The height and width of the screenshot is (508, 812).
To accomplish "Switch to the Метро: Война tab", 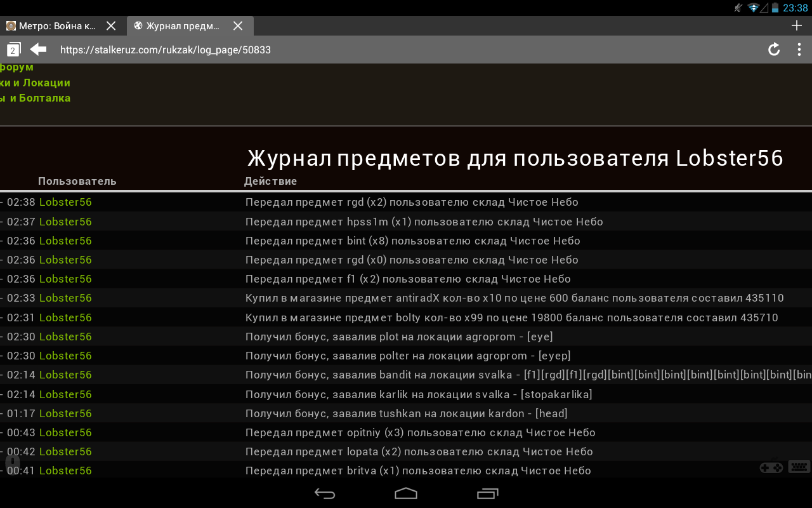I will click(x=54, y=25).
